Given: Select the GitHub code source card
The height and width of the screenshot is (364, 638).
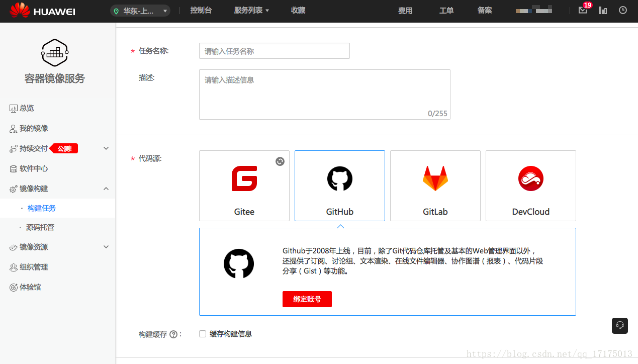Looking at the screenshot, I should tap(340, 186).
